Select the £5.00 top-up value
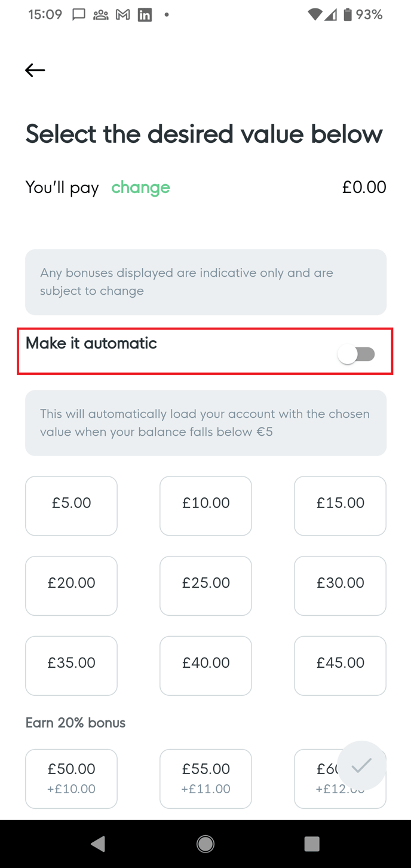The image size is (411, 868). point(71,506)
